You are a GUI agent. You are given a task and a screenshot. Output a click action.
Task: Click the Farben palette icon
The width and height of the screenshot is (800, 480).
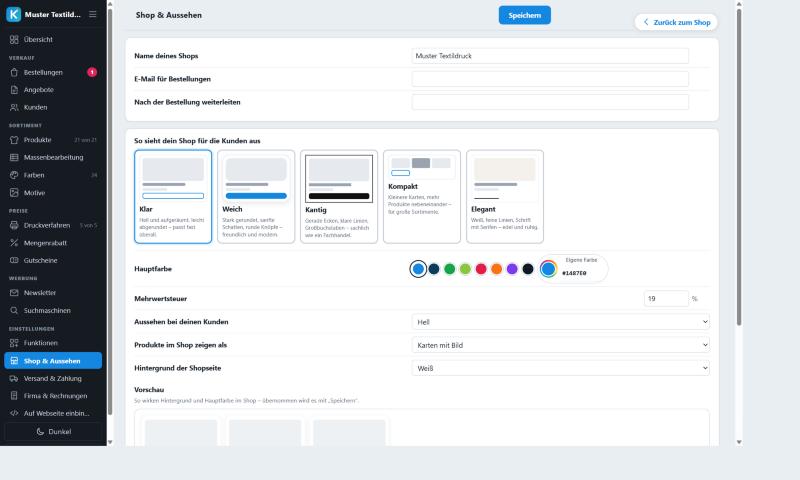[14, 175]
